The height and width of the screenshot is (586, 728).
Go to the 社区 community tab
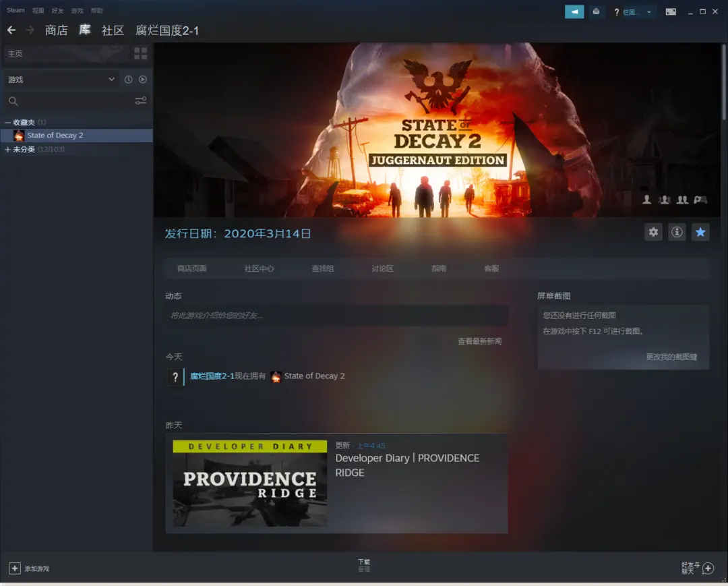113,30
